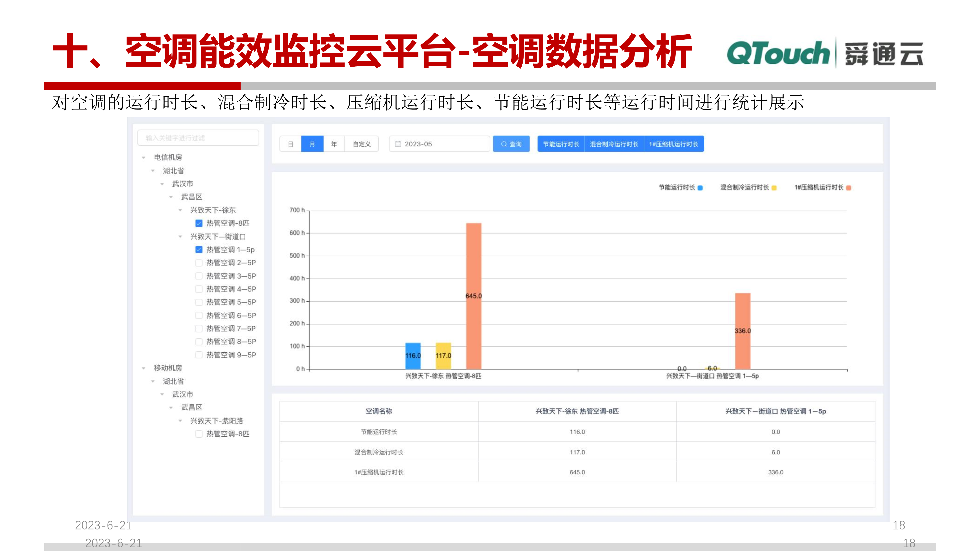Collapse the 移动机房 tree node
980x551 pixels.
143,368
